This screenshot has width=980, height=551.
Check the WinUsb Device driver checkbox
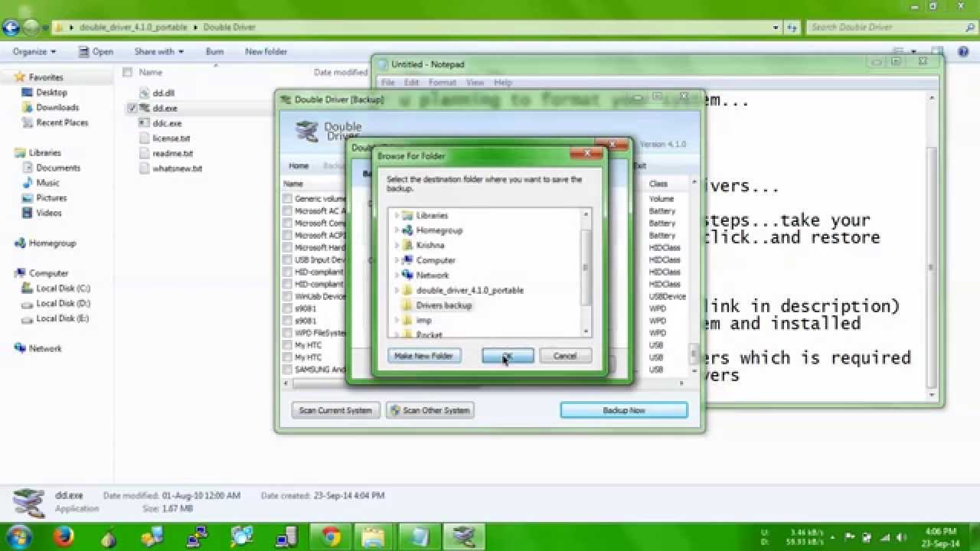coord(287,296)
